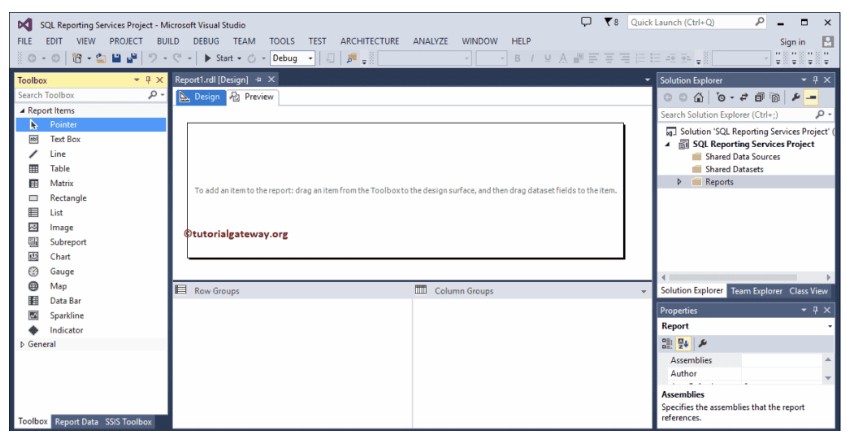This screenshot has height=437, width=847.
Task: Open the Column Groups dropdown arrow
Action: 643,291
